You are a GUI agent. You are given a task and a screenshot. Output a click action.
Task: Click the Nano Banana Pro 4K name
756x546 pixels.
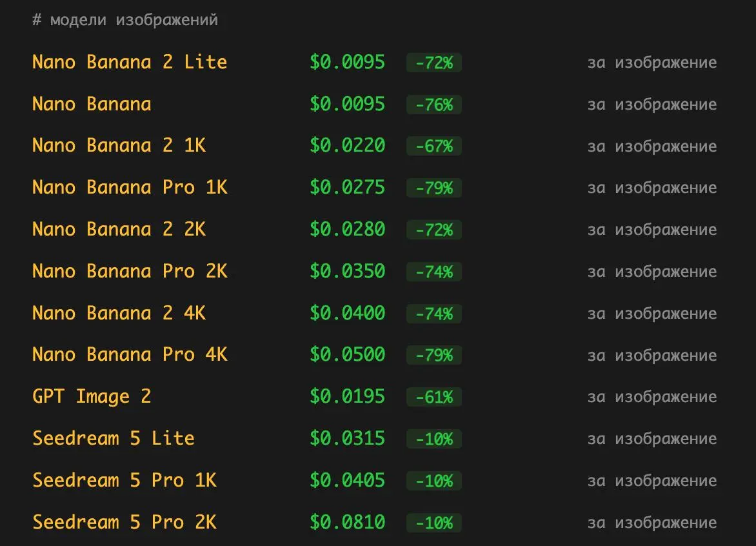(x=130, y=355)
